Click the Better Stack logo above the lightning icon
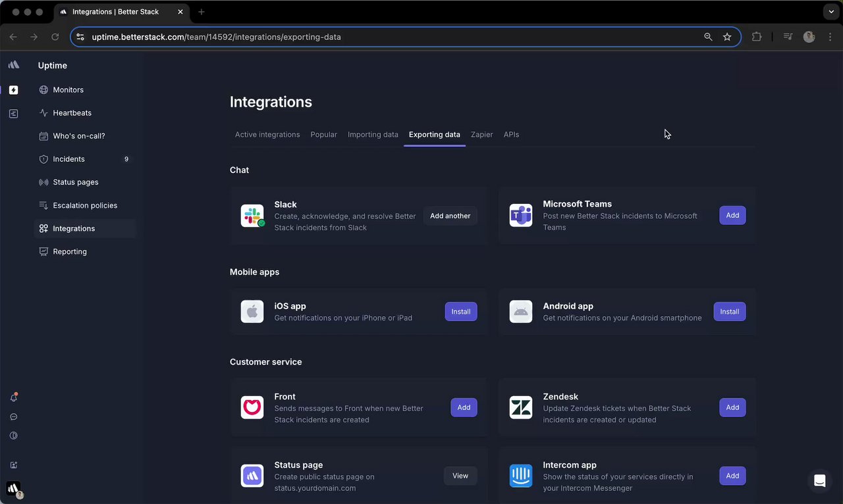This screenshot has width=843, height=504. point(14,65)
